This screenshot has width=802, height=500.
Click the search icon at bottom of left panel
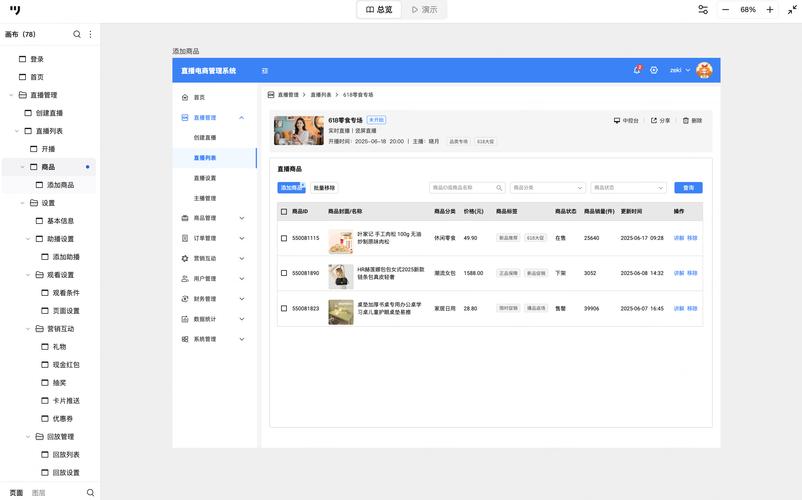[90, 492]
